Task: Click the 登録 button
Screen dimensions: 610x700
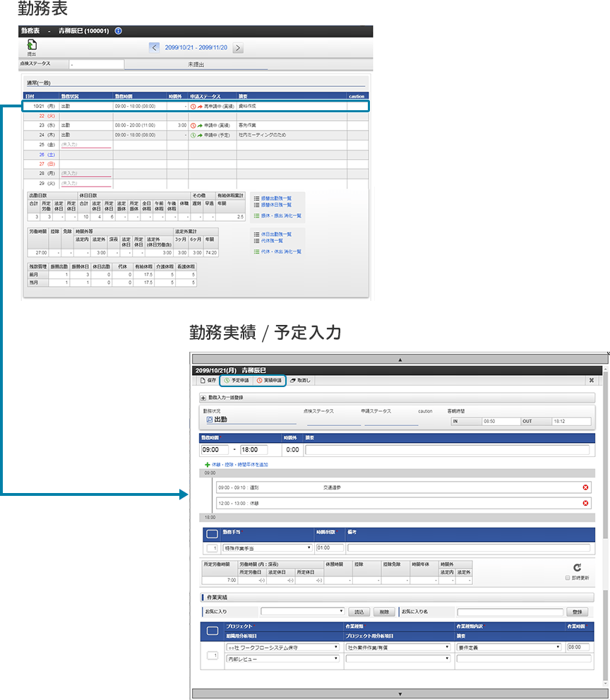Action: (577, 612)
